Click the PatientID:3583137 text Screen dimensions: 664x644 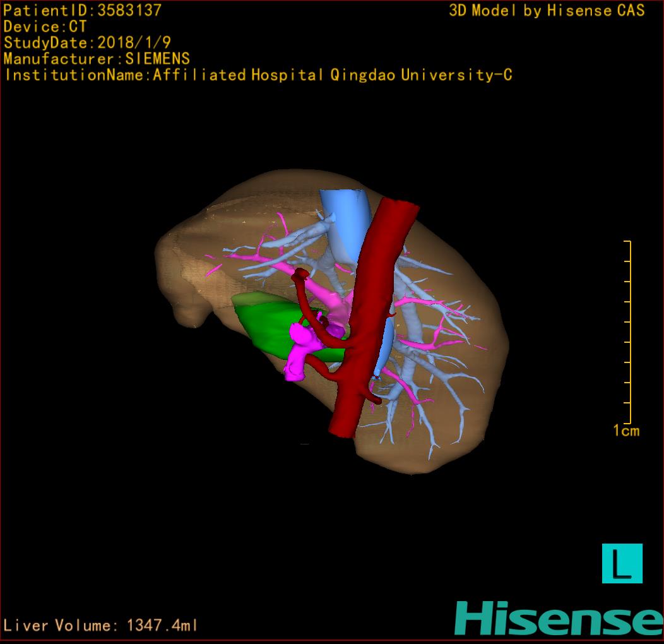(x=83, y=11)
